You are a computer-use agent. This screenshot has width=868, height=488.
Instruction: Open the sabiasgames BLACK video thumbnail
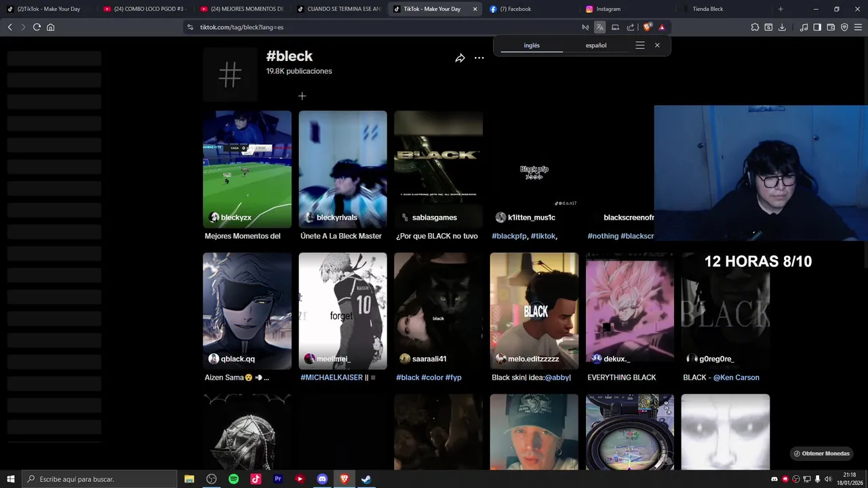(x=438, y=169)
